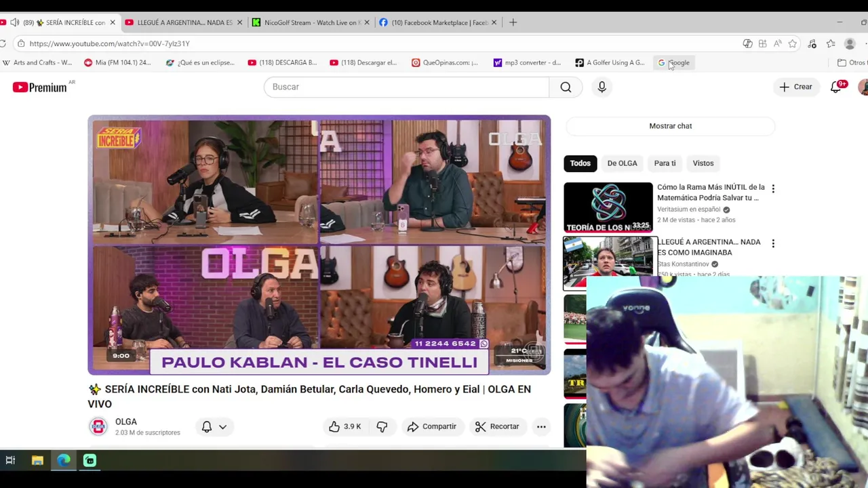This screenshot has width=868, height=488.
Task: Expand subscription notification options chevron
Action: click(222, 426)
